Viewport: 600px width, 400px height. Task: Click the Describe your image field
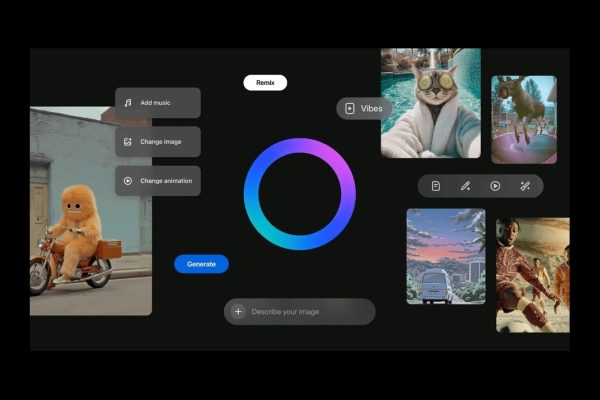[x=305, y=312]
